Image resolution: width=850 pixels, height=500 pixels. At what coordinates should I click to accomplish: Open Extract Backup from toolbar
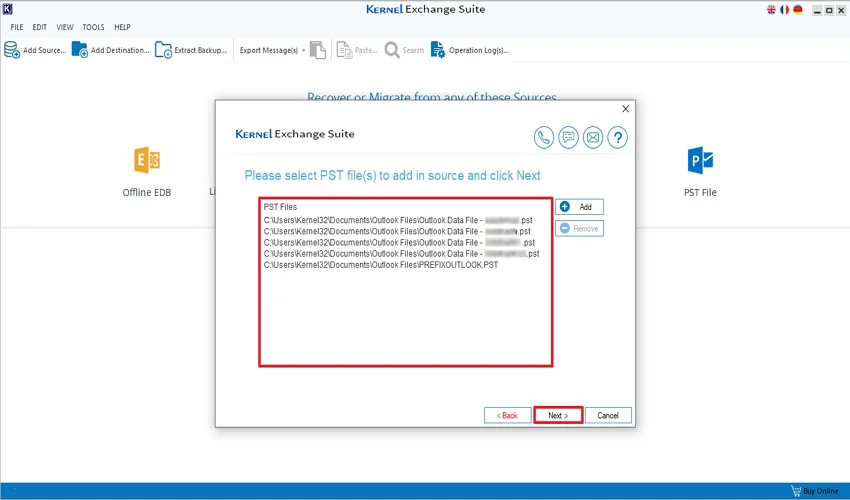coord(191,50)
